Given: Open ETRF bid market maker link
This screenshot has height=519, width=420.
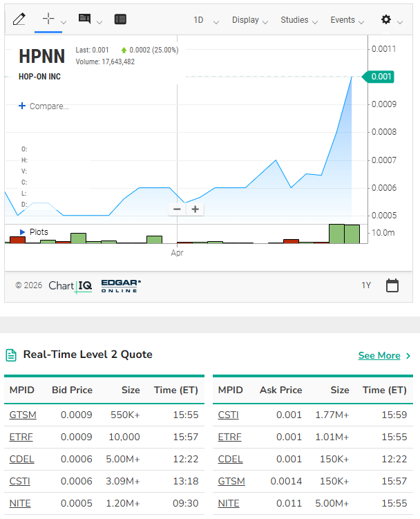Looking at the screenshot, I should (x=21, y=437).
